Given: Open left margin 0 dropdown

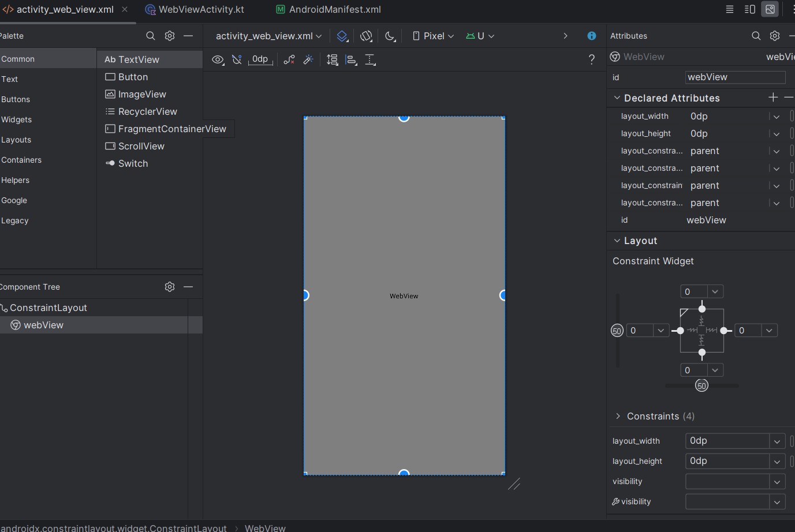Looking at the screenshot, I should [661, 331].
